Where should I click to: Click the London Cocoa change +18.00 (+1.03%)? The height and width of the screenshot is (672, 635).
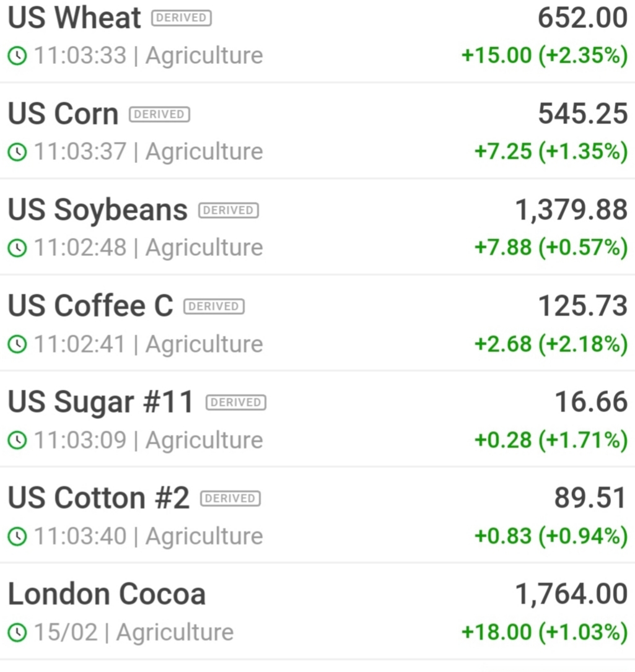[545, 632]
